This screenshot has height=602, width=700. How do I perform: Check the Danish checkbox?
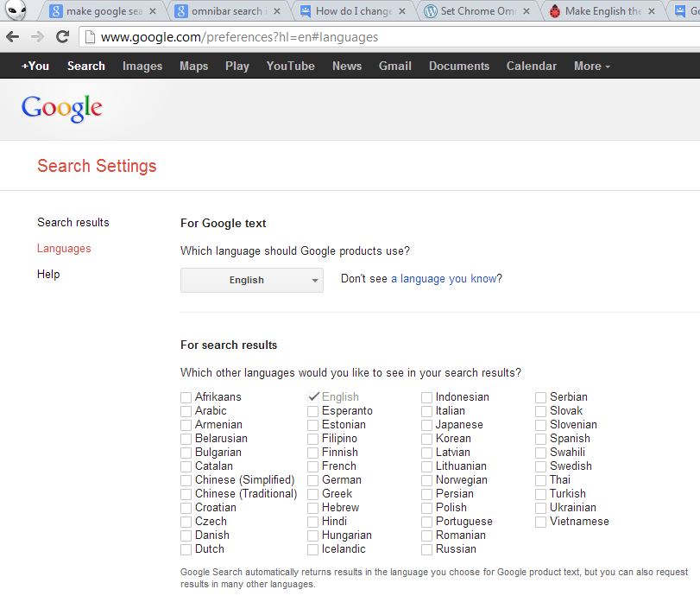tap(186, 535)
